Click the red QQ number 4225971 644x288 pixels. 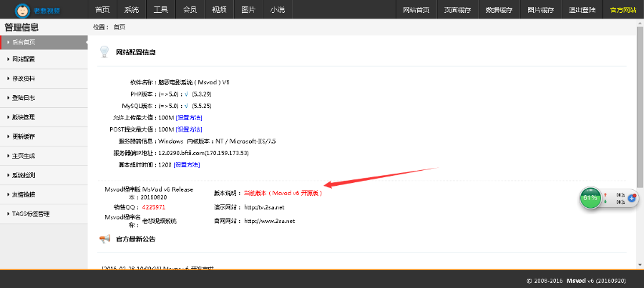pos(155,207)
